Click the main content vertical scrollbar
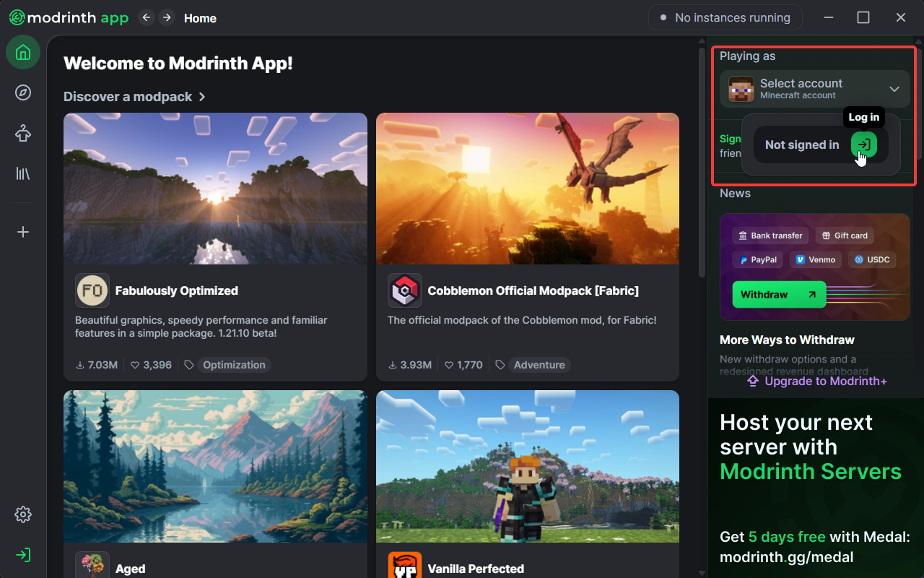924x578 pixels. [702, 163]
